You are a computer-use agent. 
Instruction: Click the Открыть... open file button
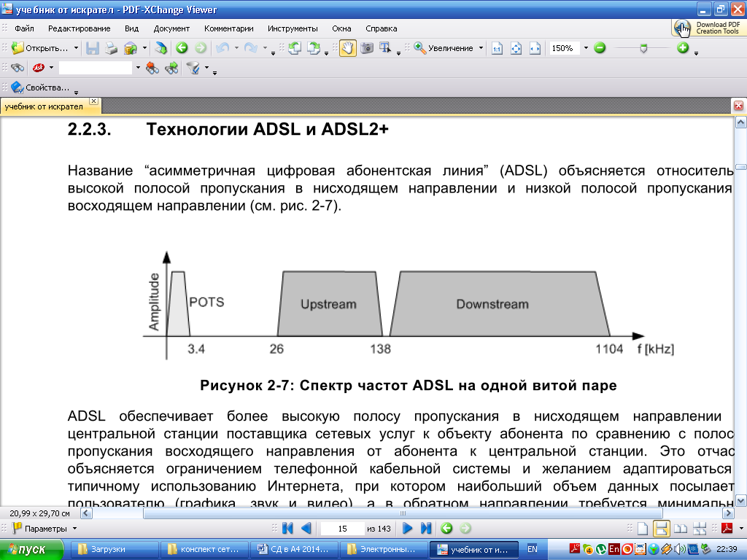point(40,48)
